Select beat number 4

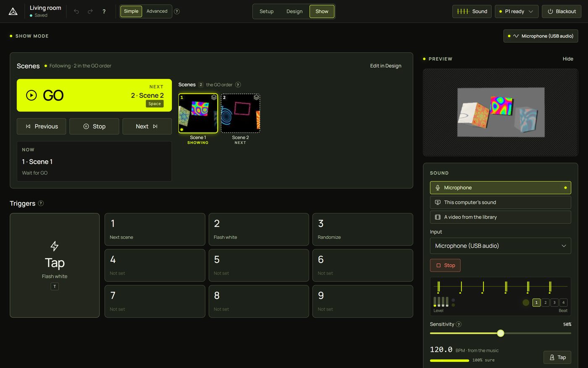(564, 302)
